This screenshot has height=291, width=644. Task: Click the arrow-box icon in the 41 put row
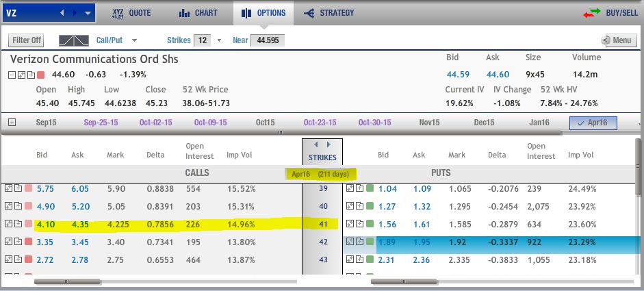click(350, 224)
